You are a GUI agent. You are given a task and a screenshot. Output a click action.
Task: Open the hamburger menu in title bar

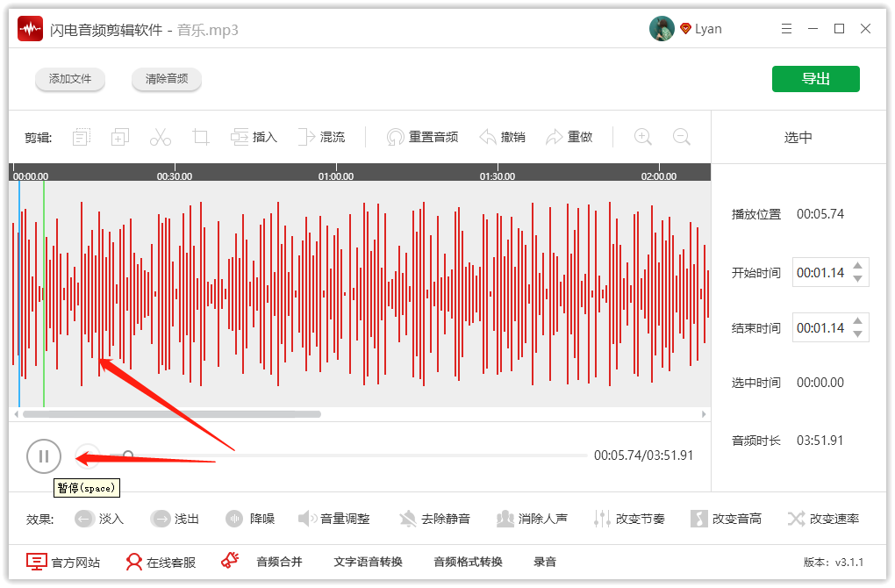[786, 29]
